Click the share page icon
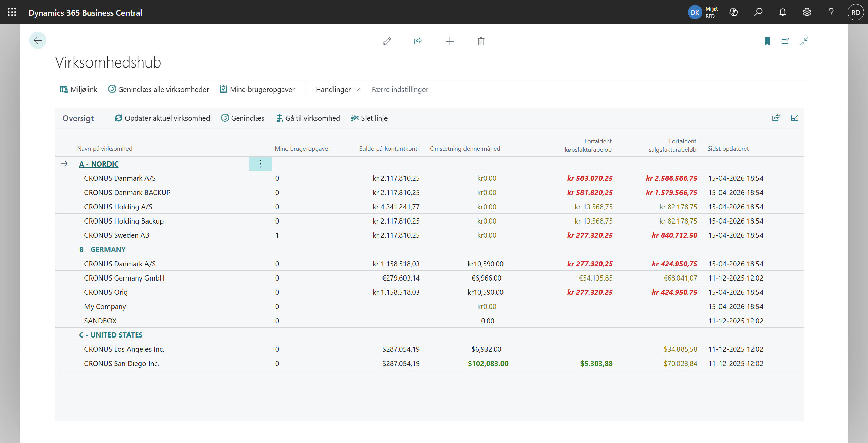Screen dimensions: 868x443 (418, 41)
